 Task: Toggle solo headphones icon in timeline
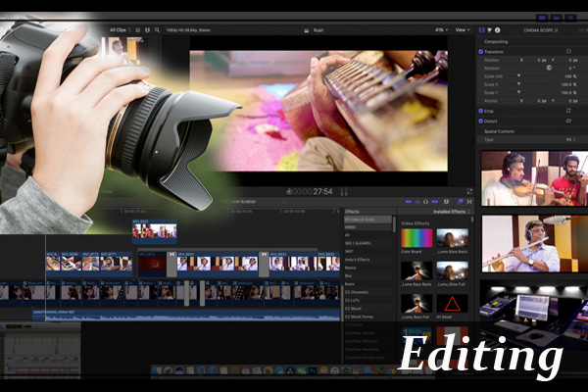coord(425,202)
